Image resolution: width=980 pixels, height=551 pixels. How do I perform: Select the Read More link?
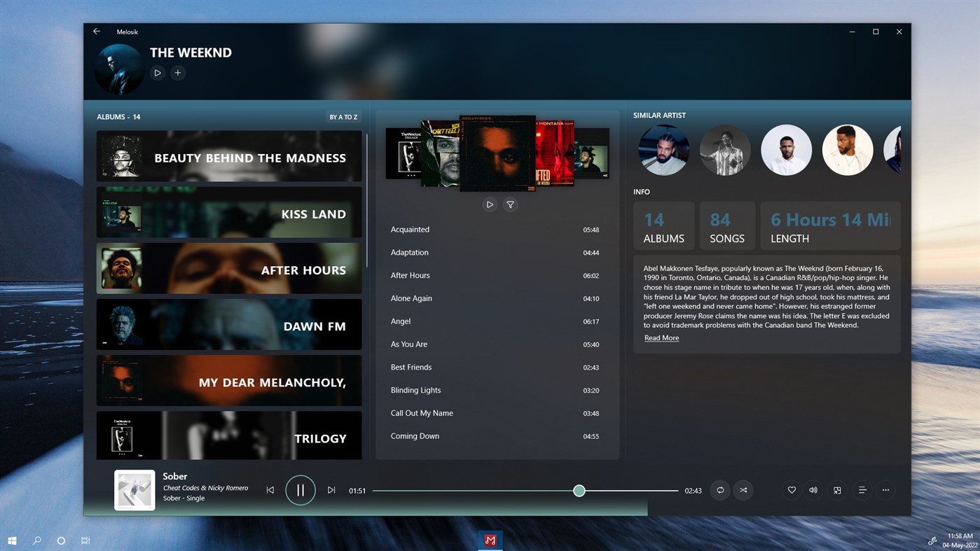[661, 337]
